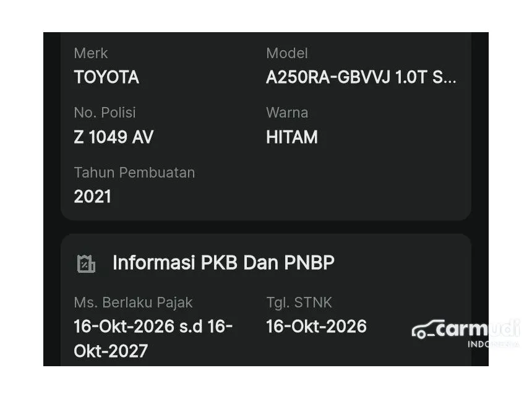The image size is (532, 399).
Task: Open the Informasi PKB Dan PNBP heading
Action: click(x=223, y=263)
